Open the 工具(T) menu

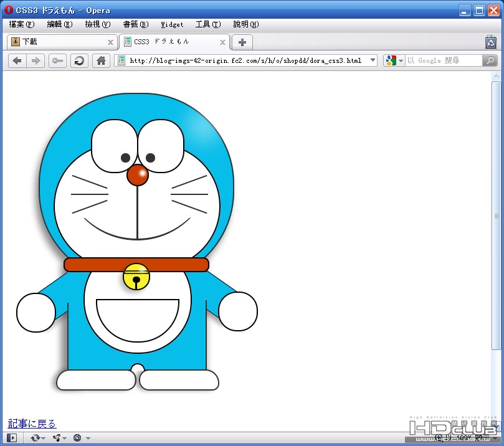tap(208, 24)
